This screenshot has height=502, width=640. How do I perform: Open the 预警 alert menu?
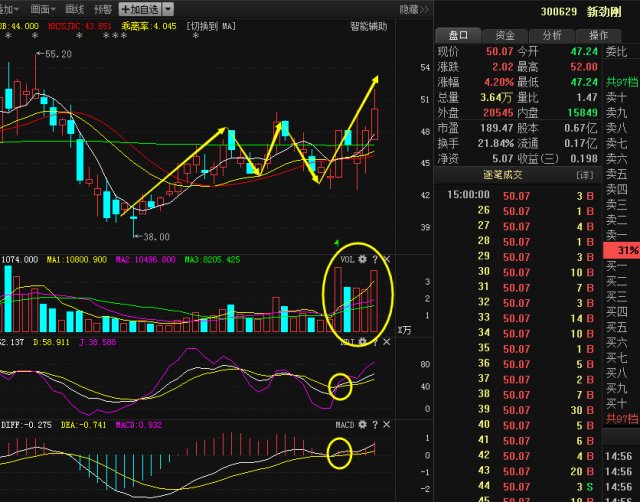point(103,8)
